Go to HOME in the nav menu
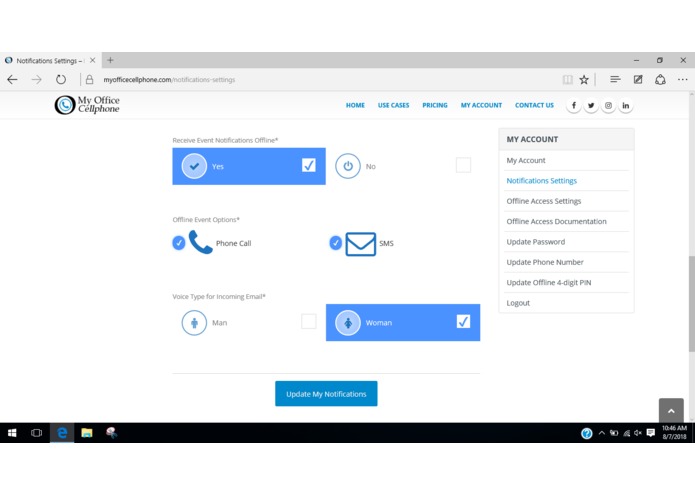This screenshot has height=494, width=695. (x=355, y=105)
